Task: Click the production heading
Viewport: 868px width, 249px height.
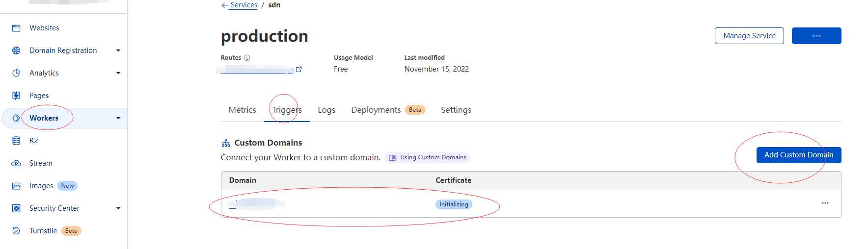Action: click(265, 36)
